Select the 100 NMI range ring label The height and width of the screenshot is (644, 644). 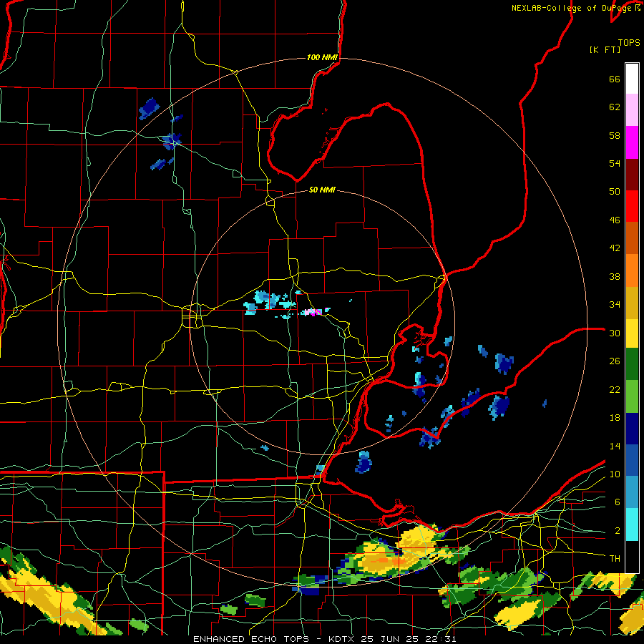click(322, 57)
